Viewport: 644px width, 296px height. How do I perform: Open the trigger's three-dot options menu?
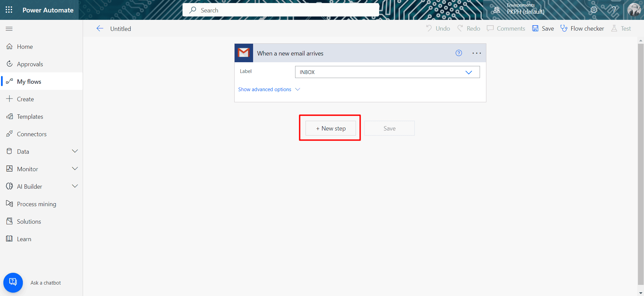coord(476,53)
